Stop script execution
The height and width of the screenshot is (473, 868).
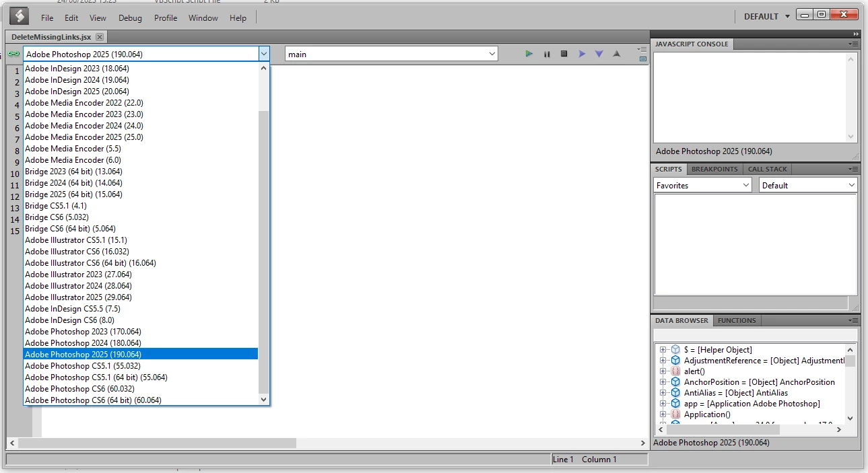tap(564, 54)
